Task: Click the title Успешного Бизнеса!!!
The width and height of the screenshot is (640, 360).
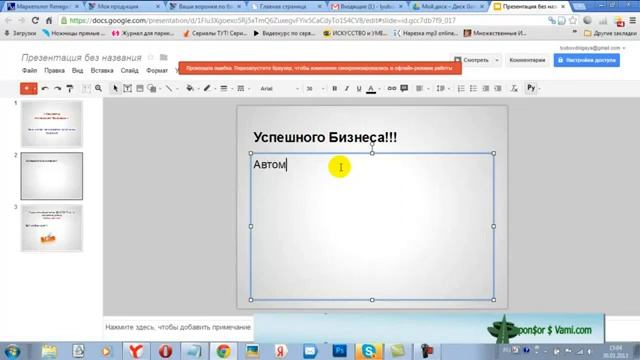Action: [x=325, y=137]
